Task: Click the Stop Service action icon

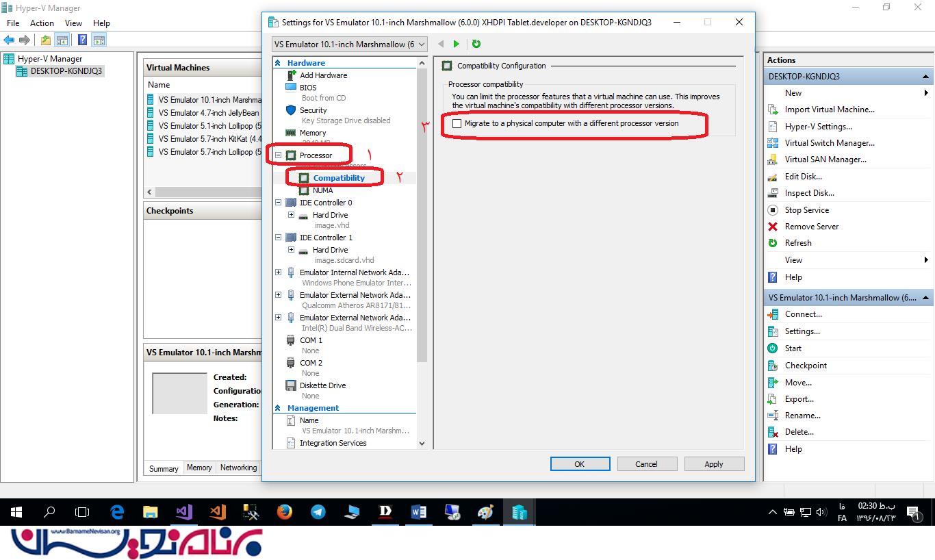Action: [x=773, y=210]
